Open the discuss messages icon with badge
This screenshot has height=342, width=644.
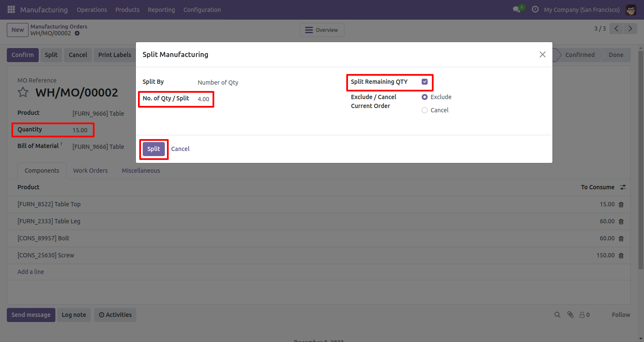tap(518, 9)
